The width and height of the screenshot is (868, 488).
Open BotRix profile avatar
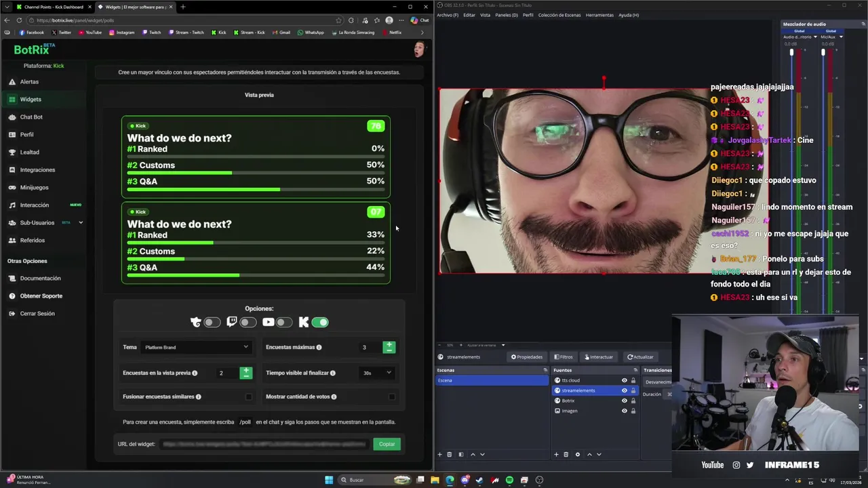pos(420,49)
